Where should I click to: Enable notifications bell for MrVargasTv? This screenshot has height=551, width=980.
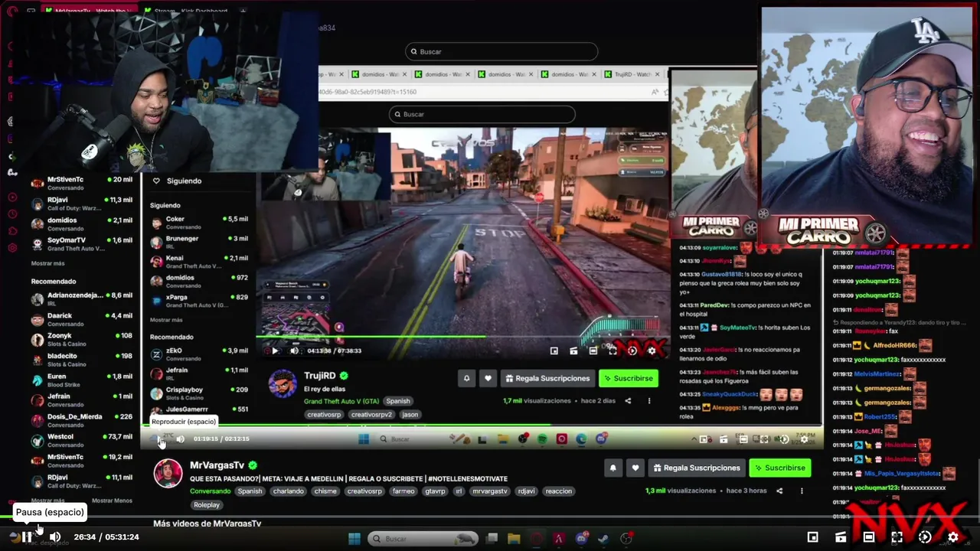[612, 468]
